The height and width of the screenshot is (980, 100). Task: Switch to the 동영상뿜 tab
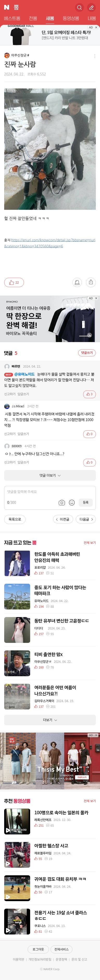tap(71, 18)
